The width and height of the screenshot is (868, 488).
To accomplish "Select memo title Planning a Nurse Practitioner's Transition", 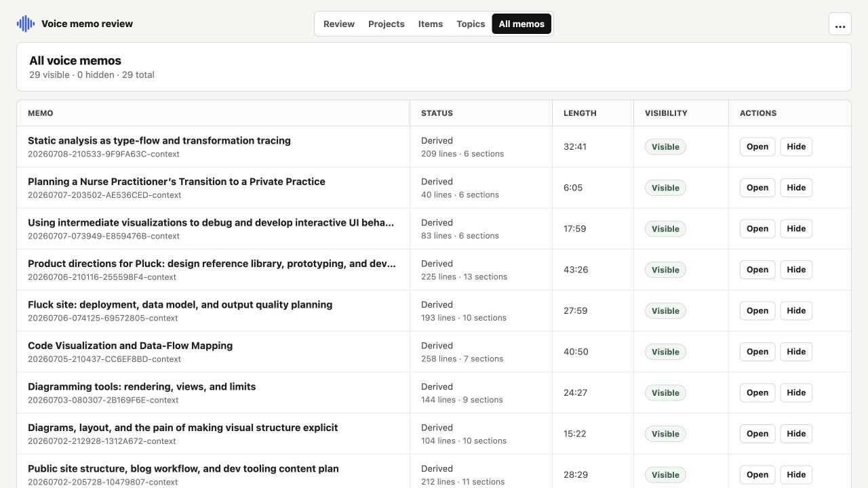I will tap(176, 182).
